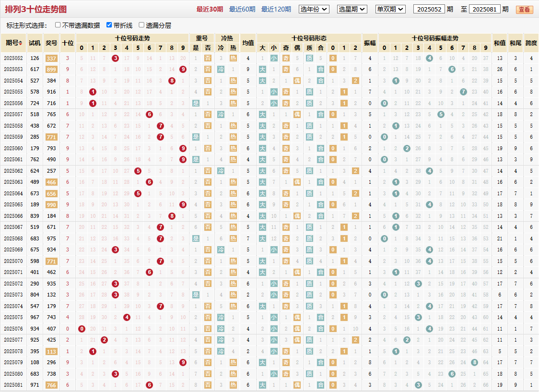The image size is (539, 392).
Task: Show 最近30期 results
Action: click(210, 9)
